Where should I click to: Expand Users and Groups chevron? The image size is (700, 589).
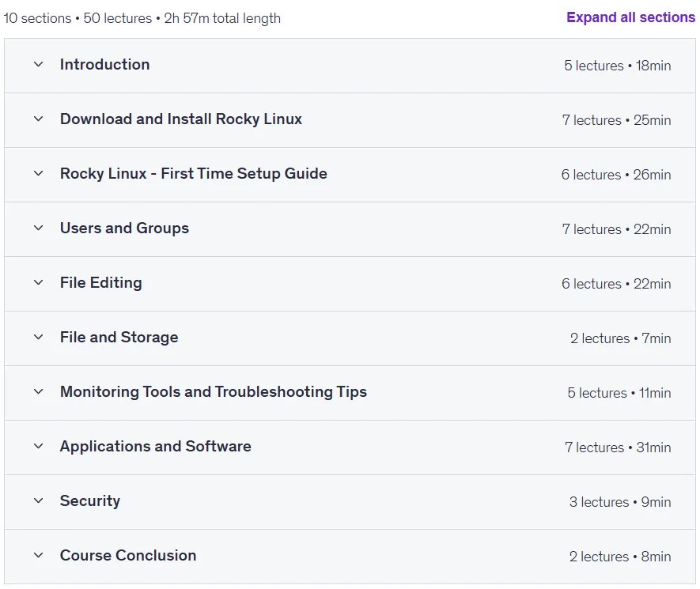click(39, 228)
